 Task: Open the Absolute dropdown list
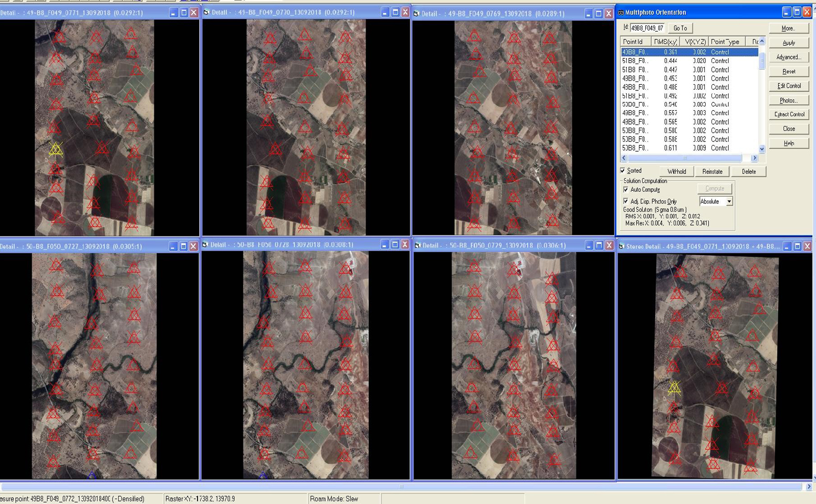pyautogui.click(x=729, y=202)
